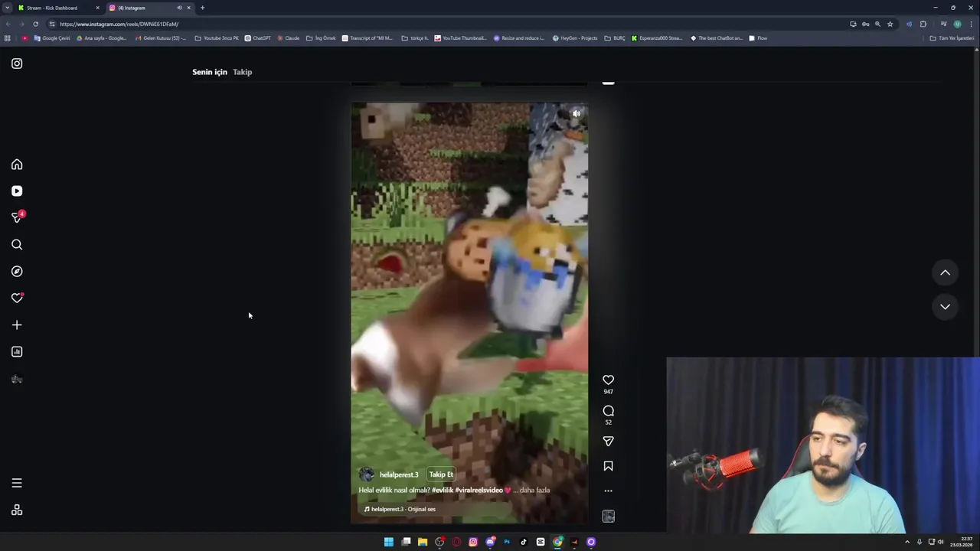Mute the reel audio
This screenshot has height=551, width=980.
[577, 114]
